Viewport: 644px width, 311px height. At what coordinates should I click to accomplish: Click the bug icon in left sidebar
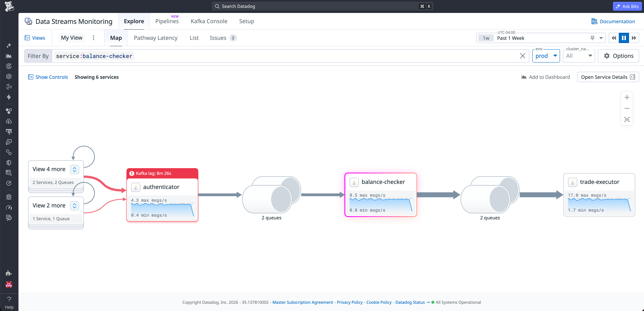tap(9, 197)
